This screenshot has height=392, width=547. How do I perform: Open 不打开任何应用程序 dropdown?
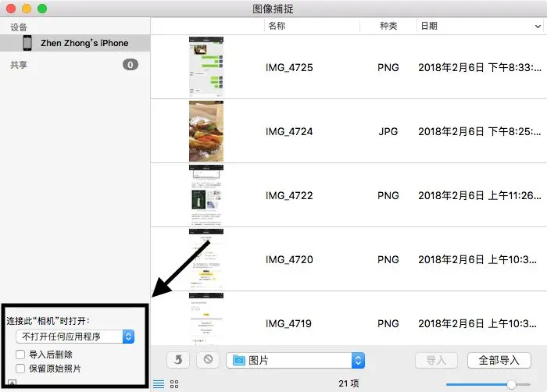[x=75, y=337]
